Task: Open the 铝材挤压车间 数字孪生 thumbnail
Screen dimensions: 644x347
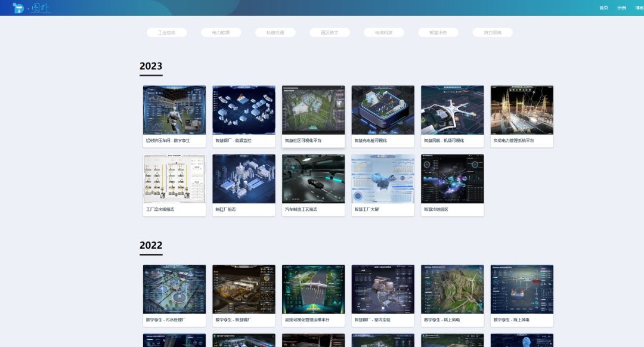Action: coord(174,110)
